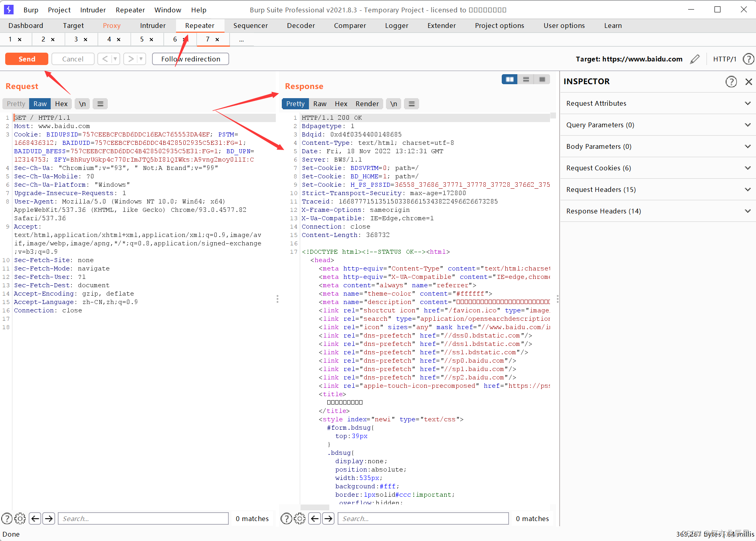Select request Hex view
756x541 pixels.
pyautogui.click(x=61, y=104)
